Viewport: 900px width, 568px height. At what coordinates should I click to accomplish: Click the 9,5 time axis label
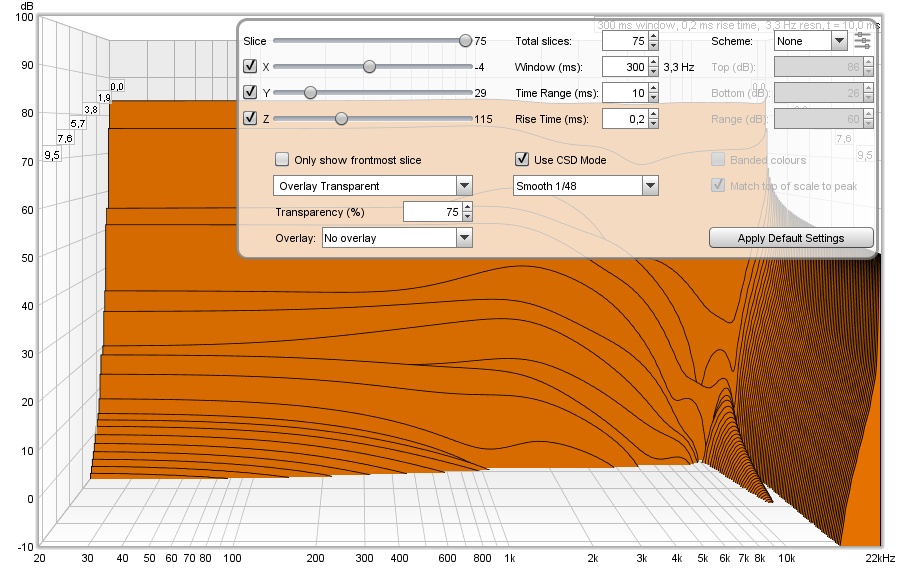point(52,155)
